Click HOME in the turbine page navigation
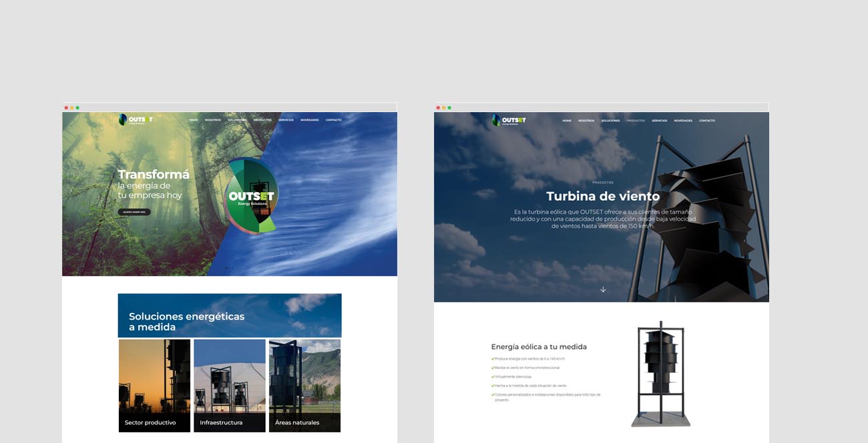The width and height of the screenshot is (868, 443). coord(567,121)
